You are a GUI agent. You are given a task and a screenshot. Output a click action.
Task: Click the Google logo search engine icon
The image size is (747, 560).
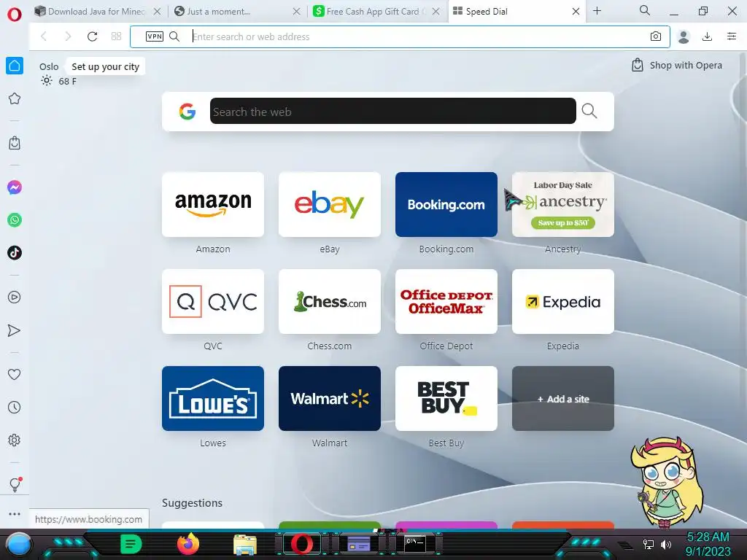(x=187, y=112)
